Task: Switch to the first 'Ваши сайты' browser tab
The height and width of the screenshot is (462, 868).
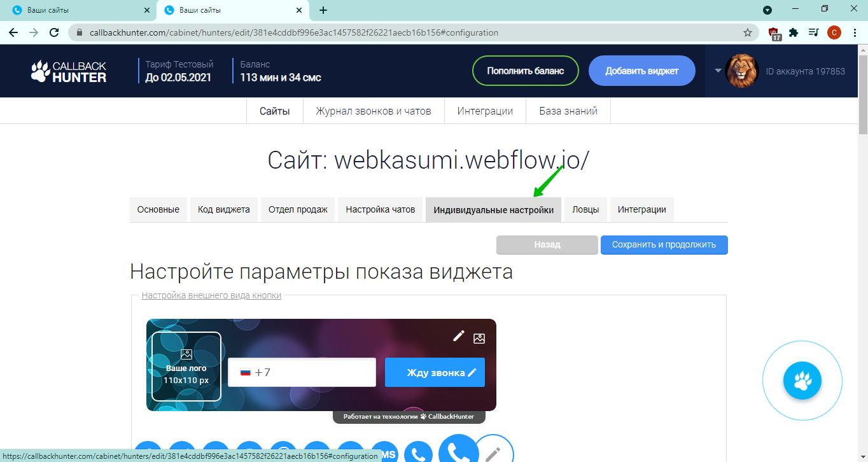Action: pos(80,10)
